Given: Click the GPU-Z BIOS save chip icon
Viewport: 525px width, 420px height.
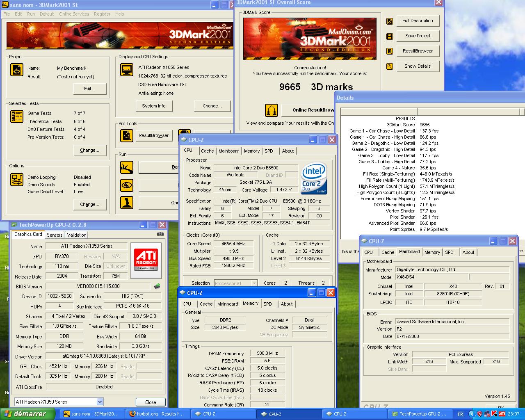Looking at the screenshot, I should click(157, 286).
